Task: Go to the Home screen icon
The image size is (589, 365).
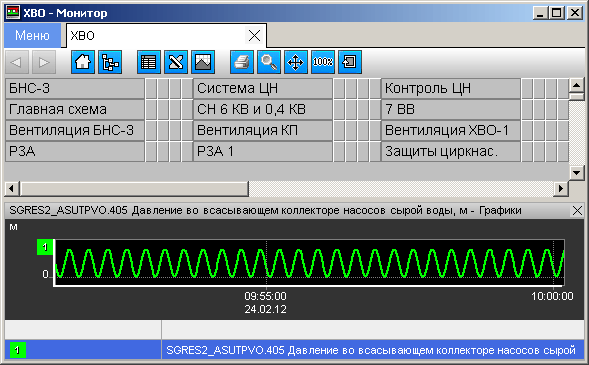Action: pos(83,62)
